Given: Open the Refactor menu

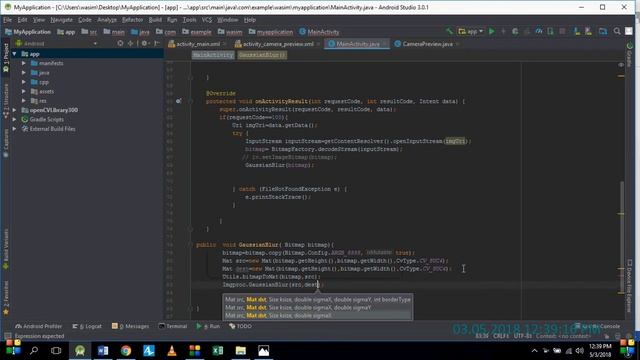Looking at the screenshot, I should coord(133,20).
